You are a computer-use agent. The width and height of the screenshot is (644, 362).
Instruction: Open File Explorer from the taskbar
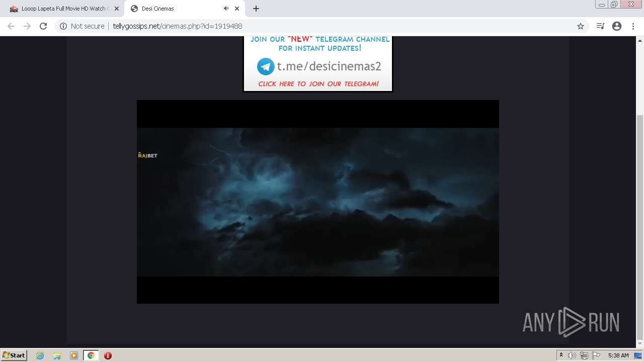57,355
